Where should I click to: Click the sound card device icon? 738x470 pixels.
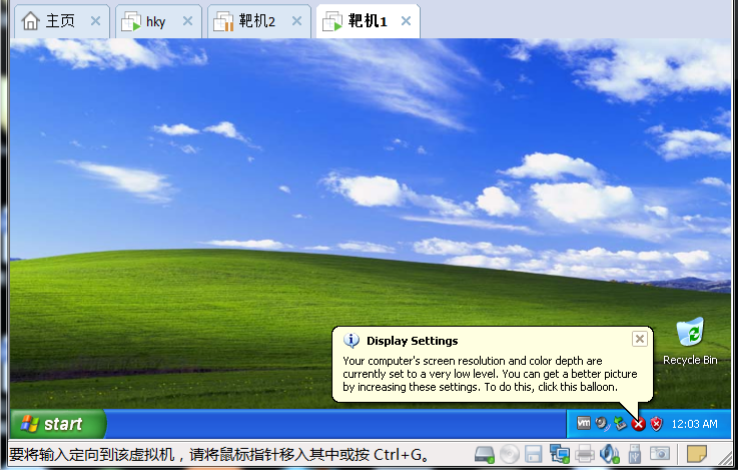point(610,454)
